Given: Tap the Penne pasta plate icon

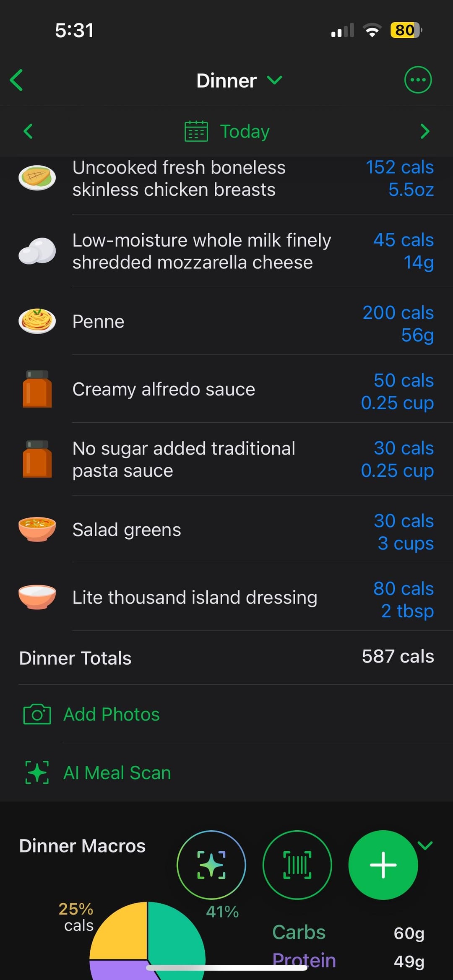Looking at the screenshot, I should (37, 321).
